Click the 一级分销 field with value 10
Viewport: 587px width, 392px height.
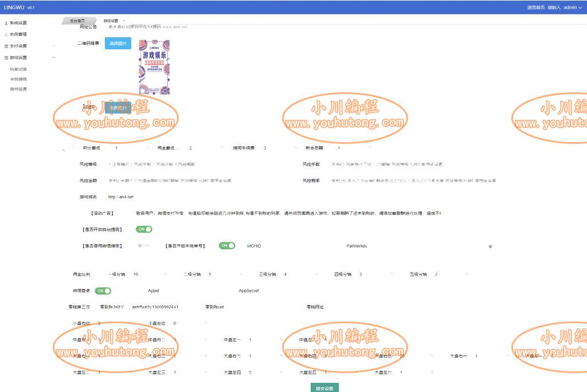(x=150, y=275)
